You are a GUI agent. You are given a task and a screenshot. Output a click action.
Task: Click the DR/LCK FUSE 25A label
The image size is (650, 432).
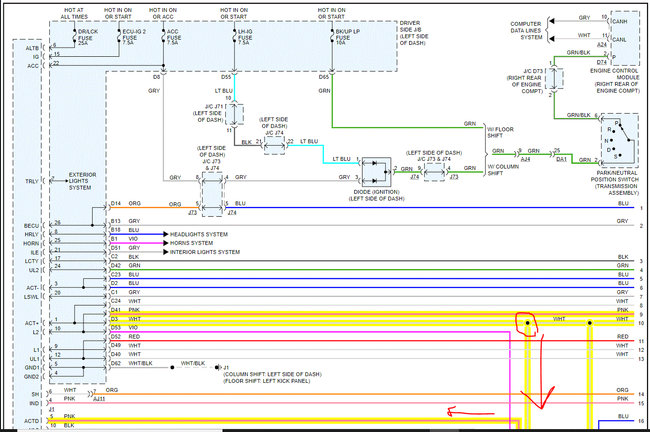(x=87, y=37)
